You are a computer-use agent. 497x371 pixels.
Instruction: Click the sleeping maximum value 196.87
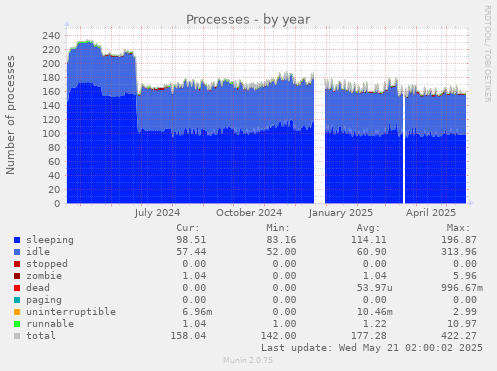pos(459,240)
